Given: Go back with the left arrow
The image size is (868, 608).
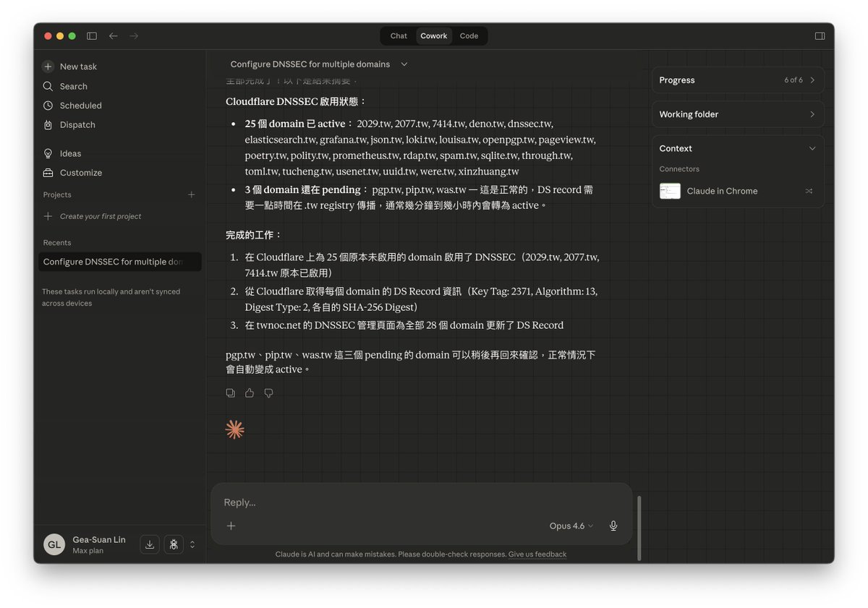Looking at the screenshot, I should pos(114,36).
